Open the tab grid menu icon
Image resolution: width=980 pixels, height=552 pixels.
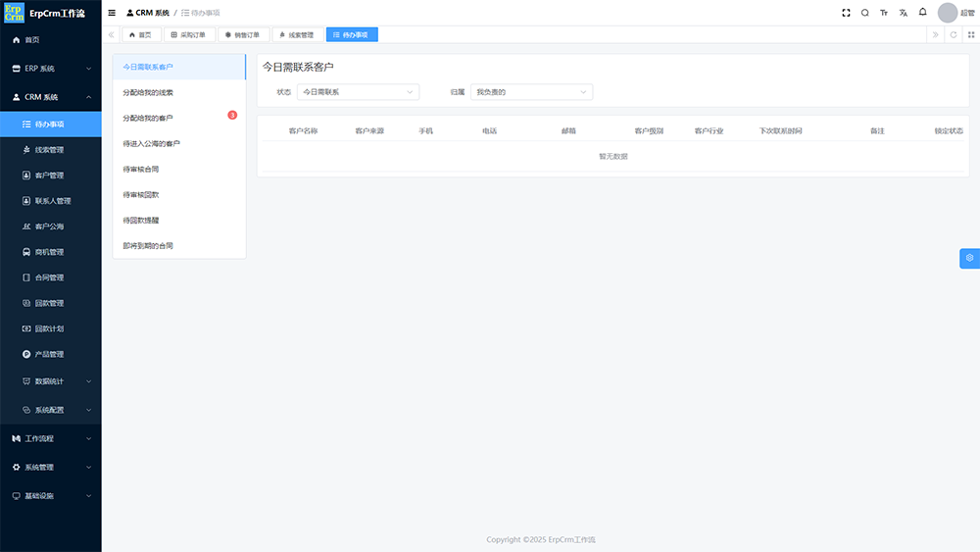(970, 34)
